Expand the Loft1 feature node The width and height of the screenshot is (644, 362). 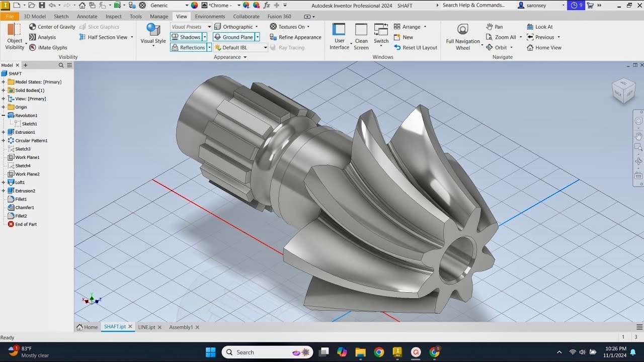[4, 183]
